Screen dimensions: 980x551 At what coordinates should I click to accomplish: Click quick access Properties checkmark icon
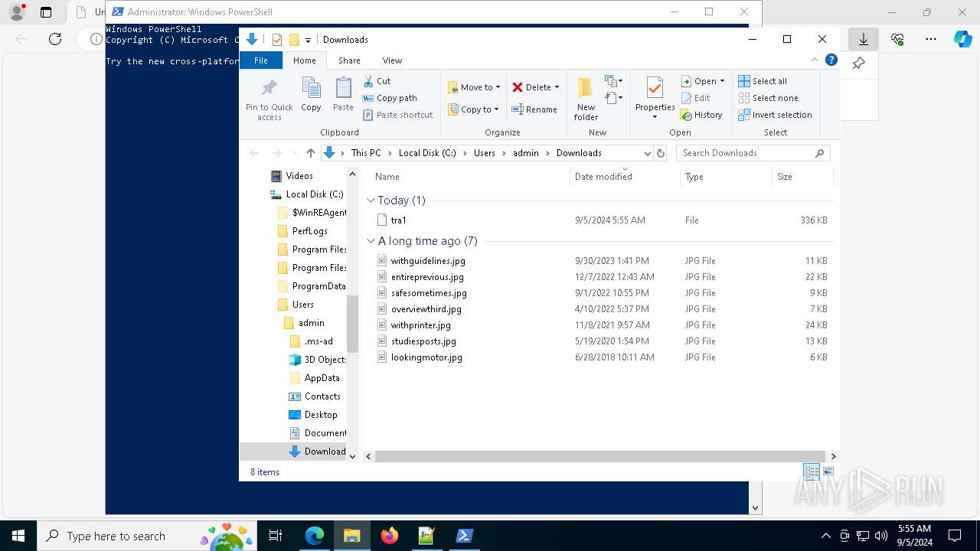pyautogui.click(x=277, y=40)
